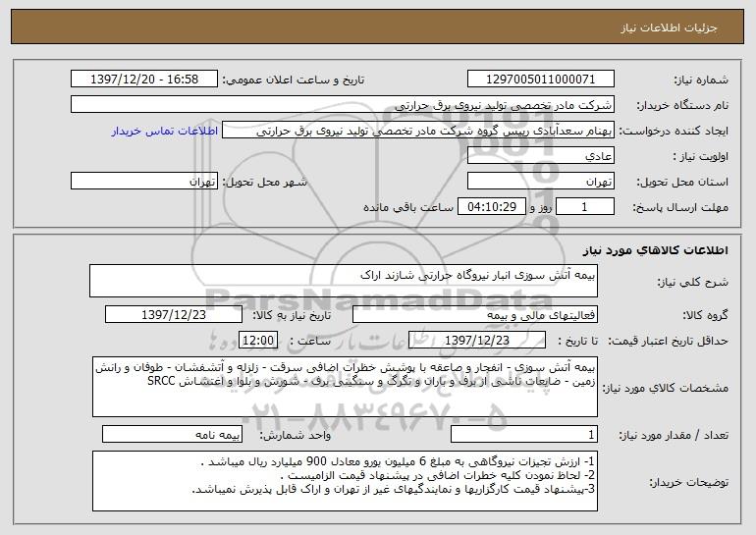Select the استان محل تحویل field
This screenshot has width=756, height=535.
pos(540,182)
